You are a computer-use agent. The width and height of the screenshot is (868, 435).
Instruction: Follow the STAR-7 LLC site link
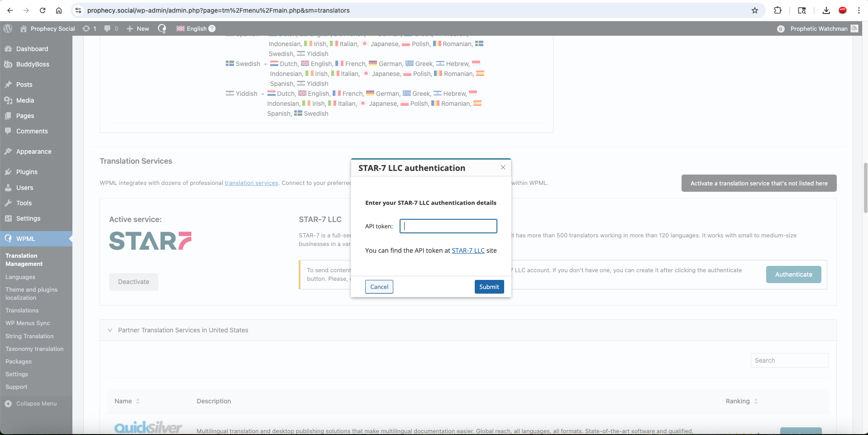click(468, 251)
